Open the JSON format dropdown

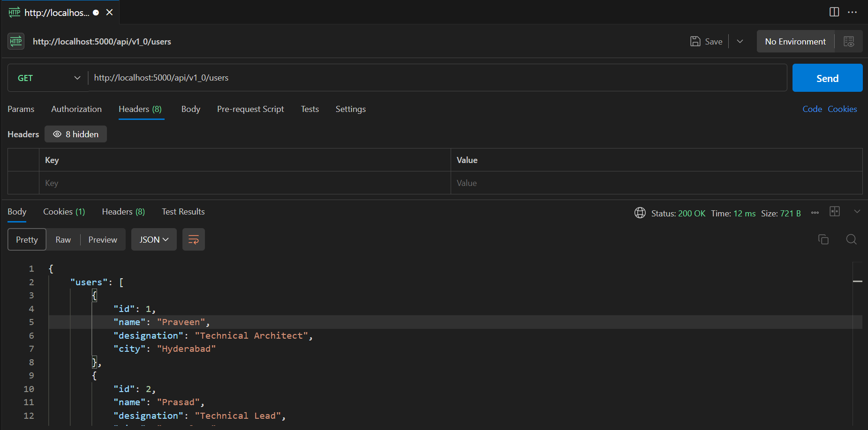click(x=154, y=239)
